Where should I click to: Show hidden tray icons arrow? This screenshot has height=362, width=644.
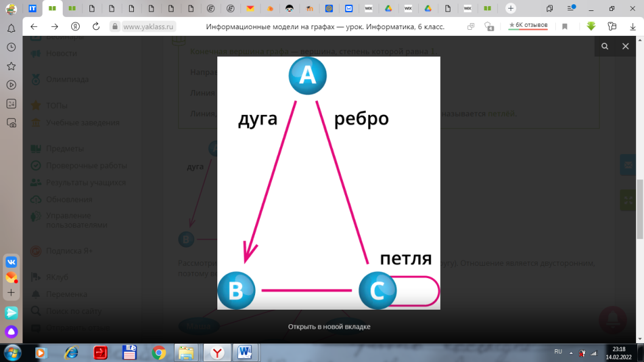point(571,353)
